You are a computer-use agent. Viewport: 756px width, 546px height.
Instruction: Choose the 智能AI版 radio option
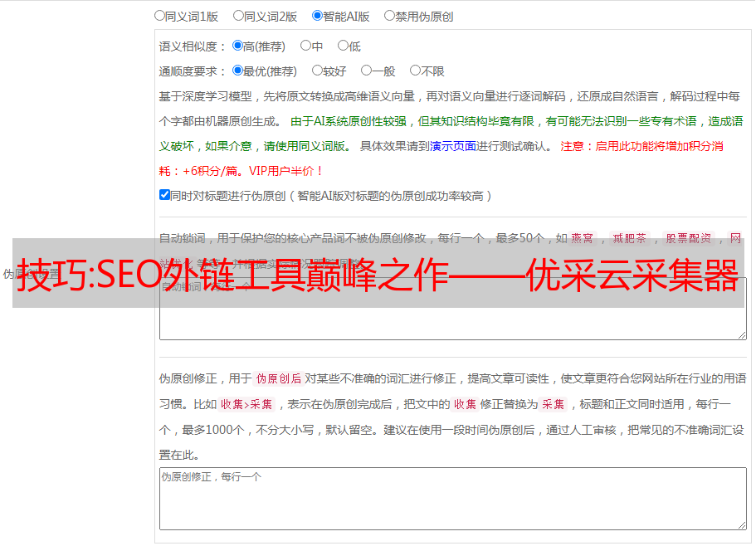click(x=317, y=16)
